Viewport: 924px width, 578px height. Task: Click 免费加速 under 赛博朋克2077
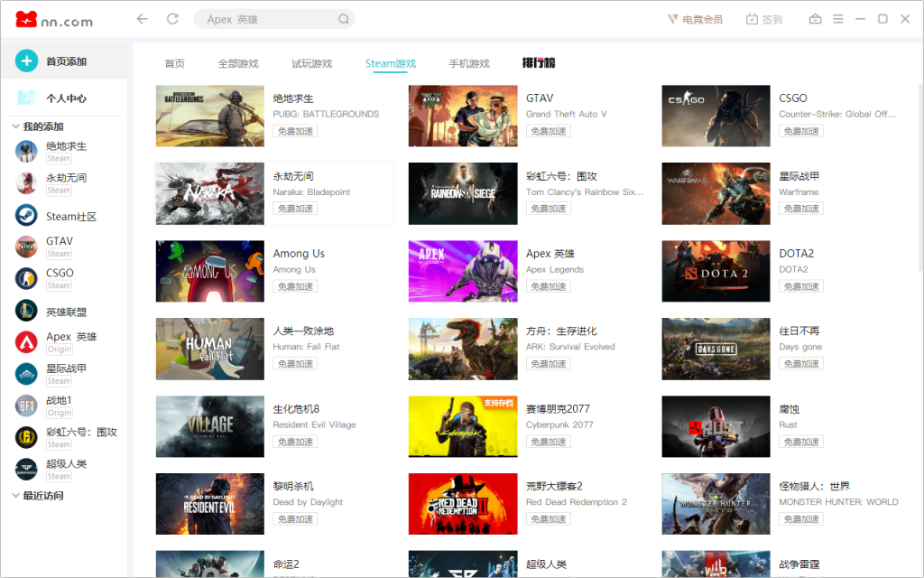[x=548, y=442]
